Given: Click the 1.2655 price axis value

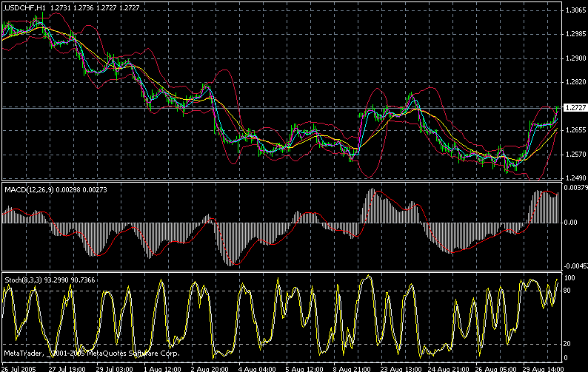Looking at the screenshot, I should (x=575, y=130).
